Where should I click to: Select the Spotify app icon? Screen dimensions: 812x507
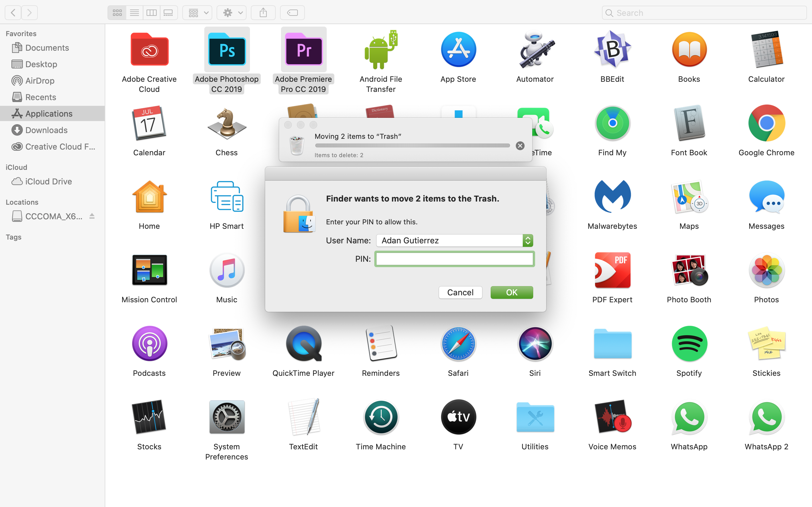point(689,344)
